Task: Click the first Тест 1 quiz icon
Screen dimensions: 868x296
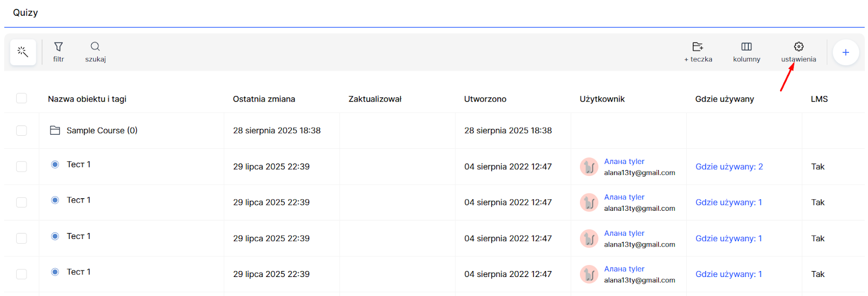Action: (x=55, y=165)
